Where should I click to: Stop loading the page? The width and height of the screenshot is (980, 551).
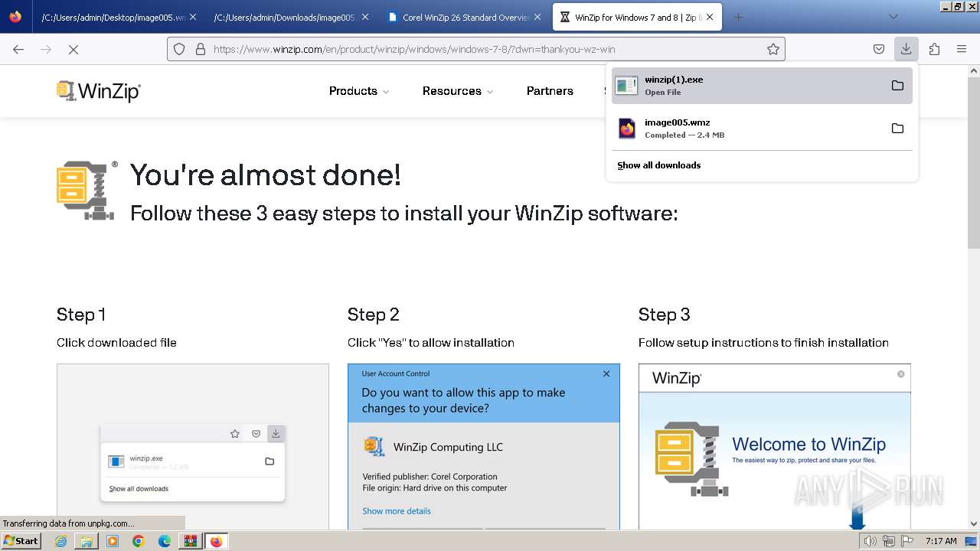[x=73, y=49]
